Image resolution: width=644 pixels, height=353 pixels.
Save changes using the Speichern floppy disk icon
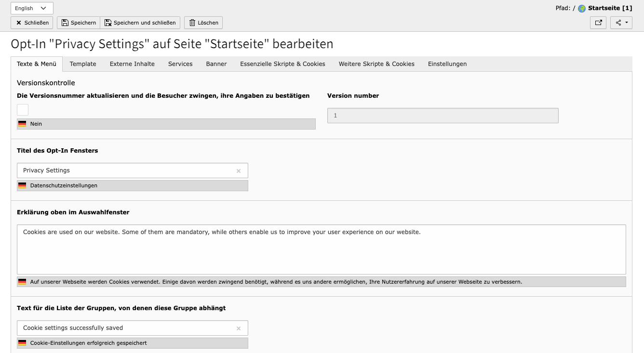[65, 23]
